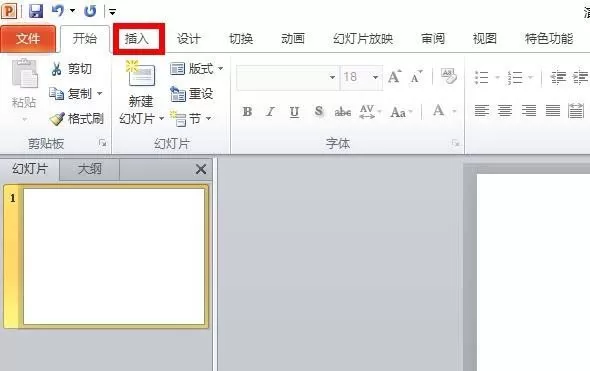Undo the last action
The height and width of the screenshot is (371, 590).
pos(58,11)
